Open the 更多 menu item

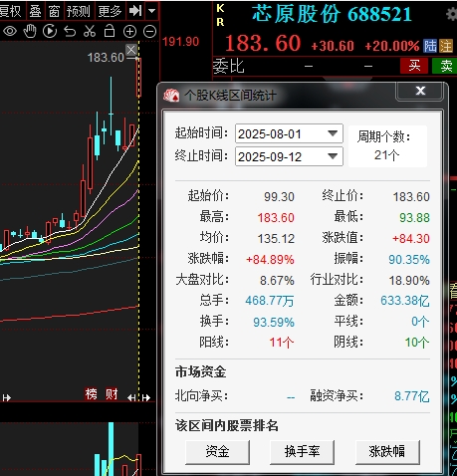[110, 11]
